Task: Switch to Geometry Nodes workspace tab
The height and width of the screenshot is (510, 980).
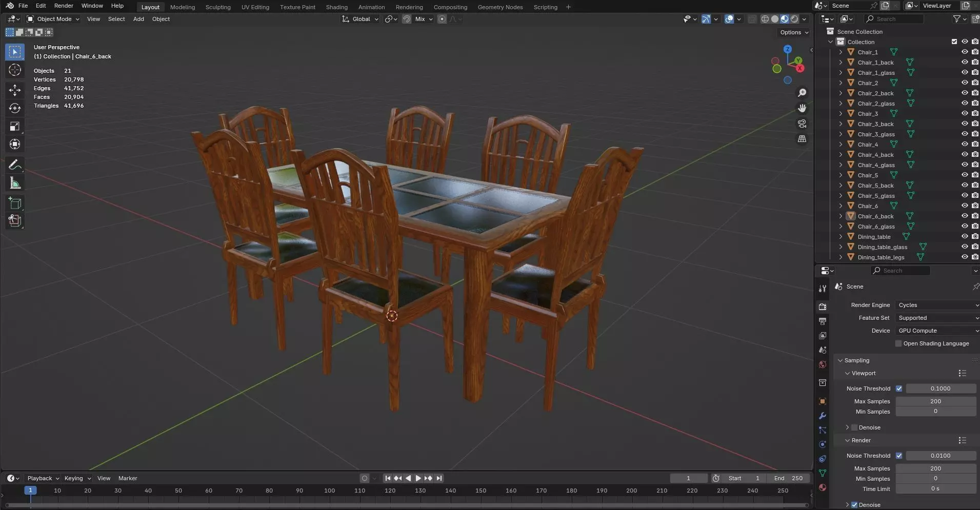Action: tap(500, 7)
